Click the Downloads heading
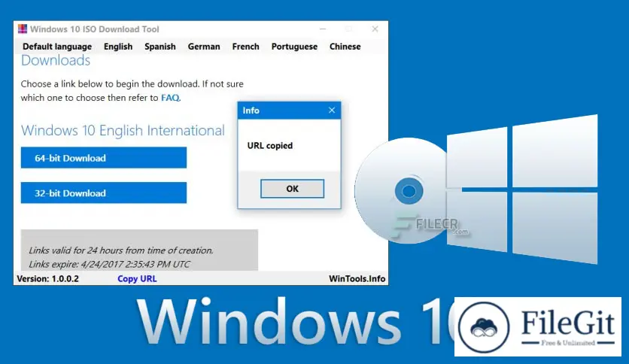Image resolution: width=629 pixels, height=364 pixels. coord(56,60)
